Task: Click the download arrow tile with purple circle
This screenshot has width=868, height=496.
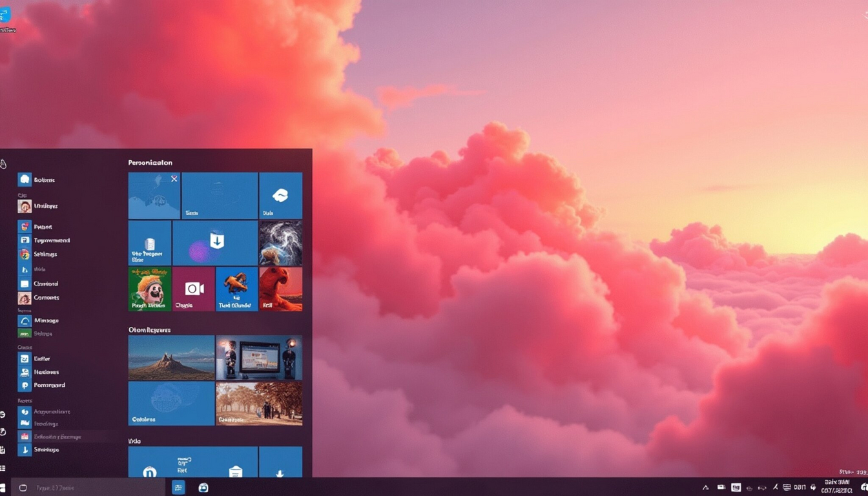Action: pos(215,243)
